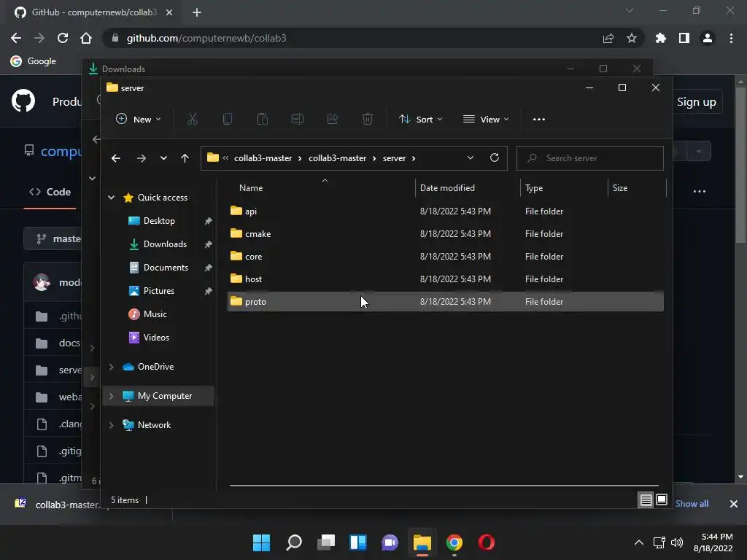Reload the GitHub page in Chrome

(63, 38)
